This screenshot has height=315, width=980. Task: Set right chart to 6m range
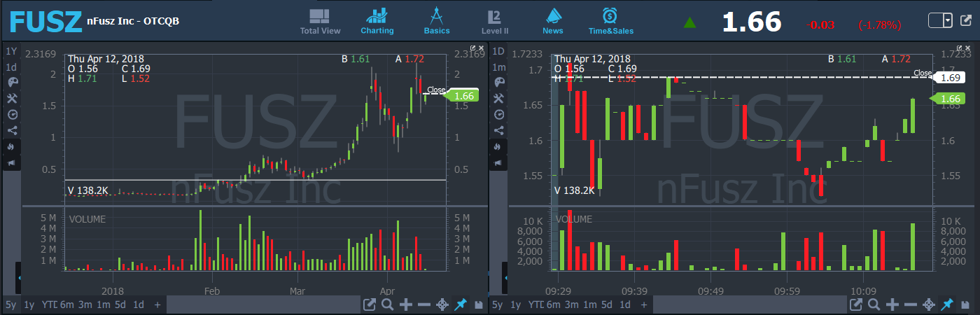tap(554, 304)
